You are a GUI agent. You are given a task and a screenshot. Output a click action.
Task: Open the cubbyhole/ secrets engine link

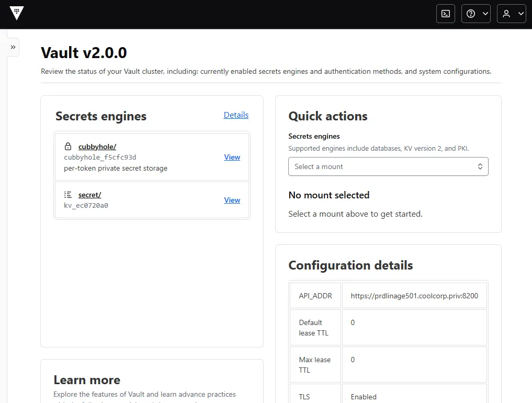[x=97, y=147]
